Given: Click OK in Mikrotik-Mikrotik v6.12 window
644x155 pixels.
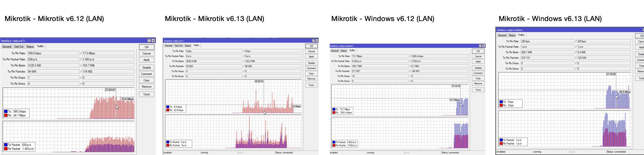Looking at the screenshot, I should 147,47.
